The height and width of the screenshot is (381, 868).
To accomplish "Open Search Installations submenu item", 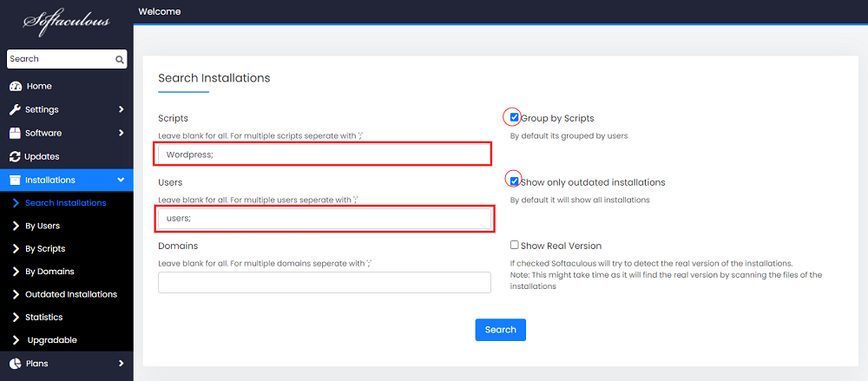I will pyautogui.click(x=67, y=203).
